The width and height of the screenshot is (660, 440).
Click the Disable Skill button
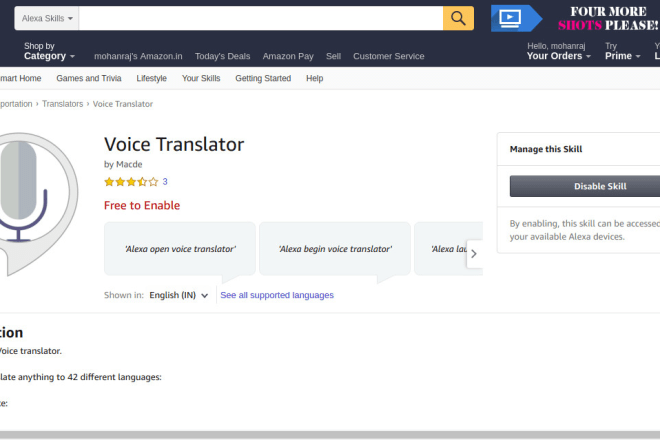tap(585, 186)
